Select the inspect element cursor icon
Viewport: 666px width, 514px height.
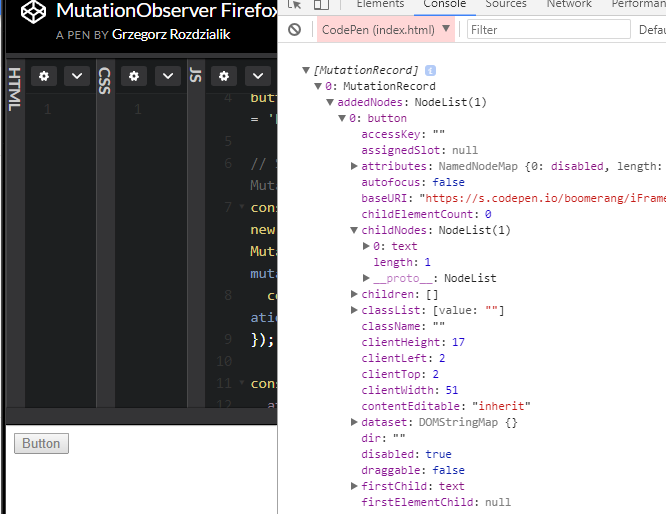tap(294, 4)
